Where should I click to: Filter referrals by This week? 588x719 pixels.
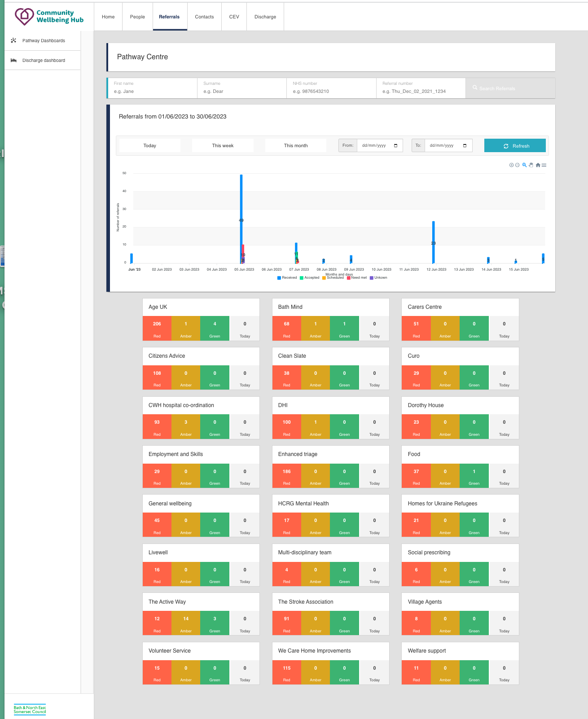click(x=223, y=146)
